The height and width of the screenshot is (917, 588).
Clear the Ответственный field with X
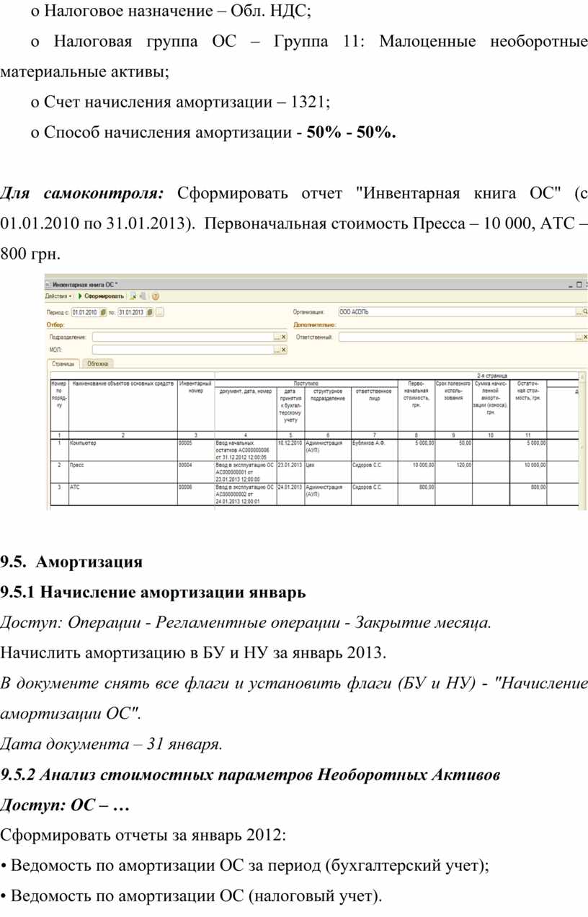[x=584, y=337]
